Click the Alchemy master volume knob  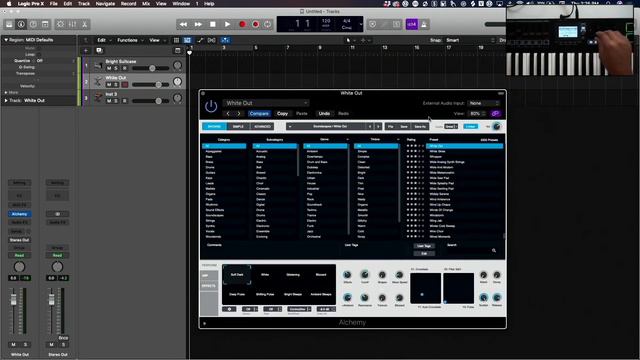click(x=496, y=127)
